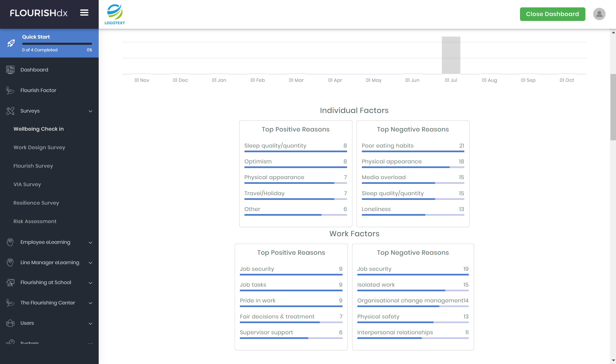Image resolution: width=616 pixels, height=364 pixels.
Task: Click Supervisor support progress bar
Action: 291,338
